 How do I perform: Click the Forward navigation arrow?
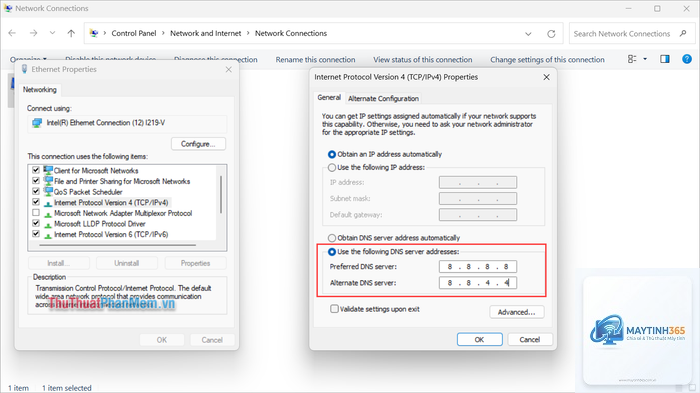coord(33,33)
